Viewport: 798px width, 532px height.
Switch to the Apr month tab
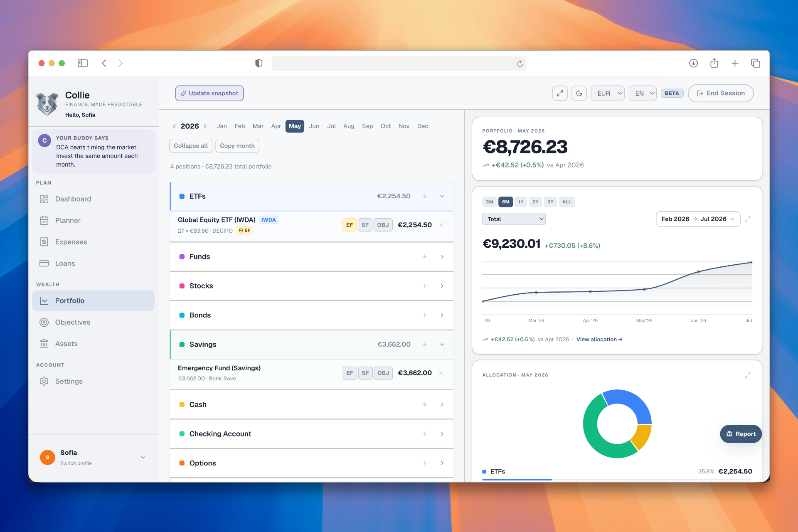276,126
